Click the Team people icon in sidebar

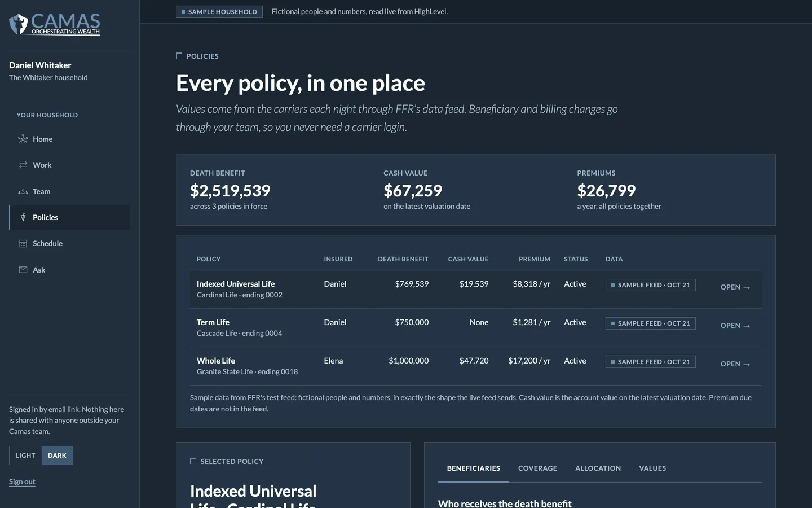[23, 191]
